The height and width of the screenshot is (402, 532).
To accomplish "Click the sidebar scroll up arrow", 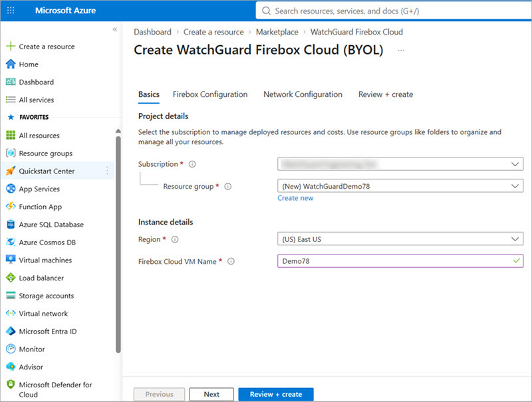I will [118, 131].
